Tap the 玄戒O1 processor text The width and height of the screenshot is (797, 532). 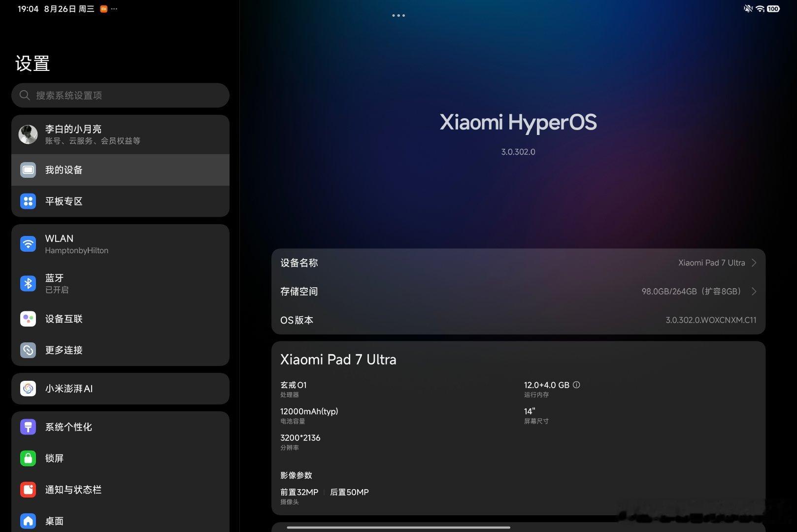(294, 385)
